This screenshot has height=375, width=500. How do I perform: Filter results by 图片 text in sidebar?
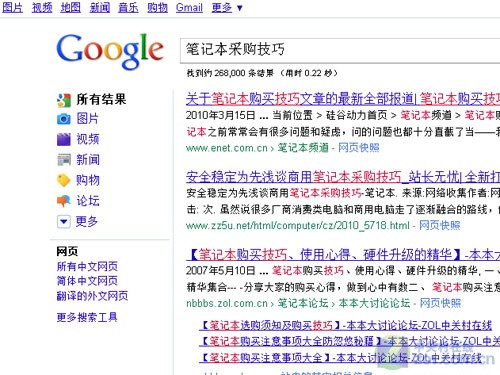[x=88, y=119]
